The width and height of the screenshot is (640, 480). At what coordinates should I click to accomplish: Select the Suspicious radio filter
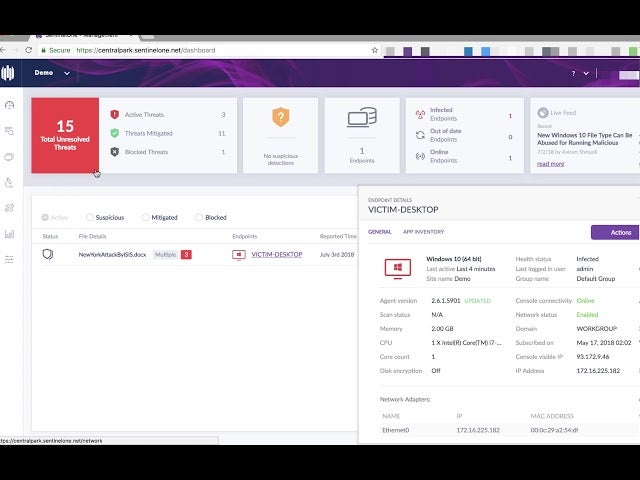tap(91, 217)
